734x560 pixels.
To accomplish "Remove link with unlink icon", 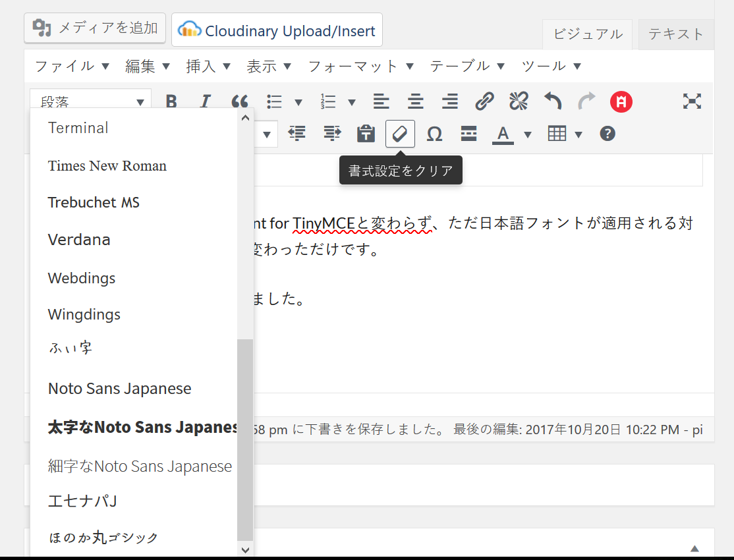I will (x=519, y=101).
